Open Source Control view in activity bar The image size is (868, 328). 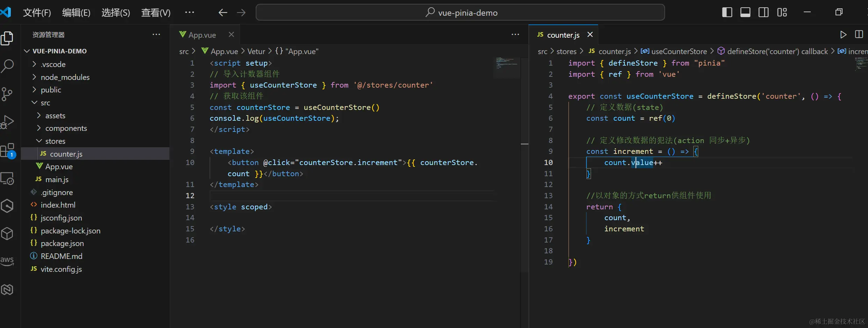7,94
